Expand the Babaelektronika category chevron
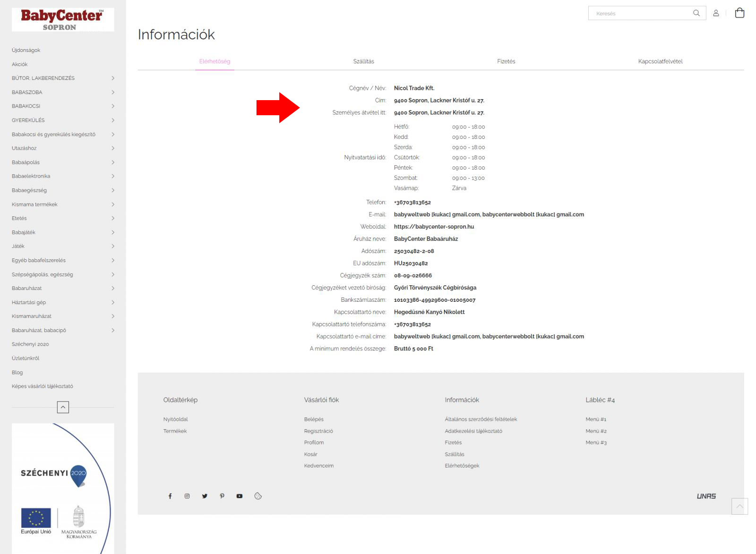Image resolution: width=756 pixels, height=554 pixels. point(113,176)
